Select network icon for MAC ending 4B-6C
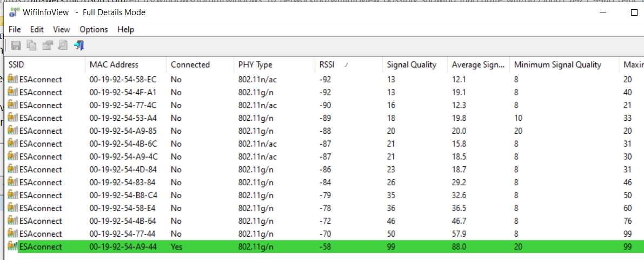 point(13,144)
